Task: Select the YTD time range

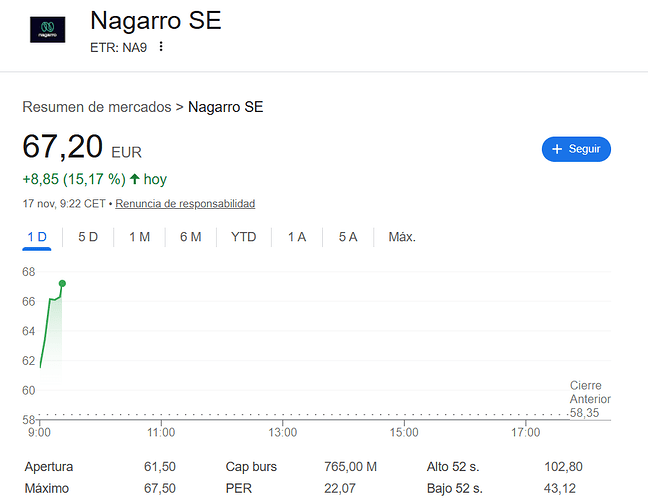Action: [x=244, y=237]
